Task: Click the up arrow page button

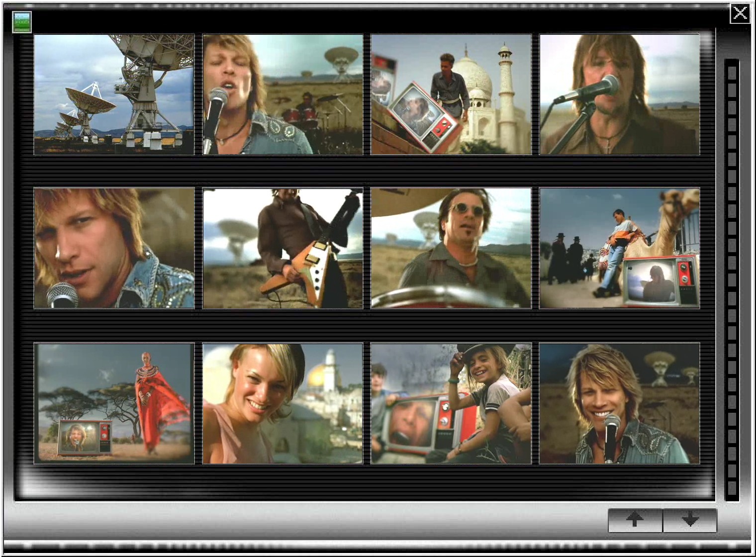Action: [x=635, y=520]
